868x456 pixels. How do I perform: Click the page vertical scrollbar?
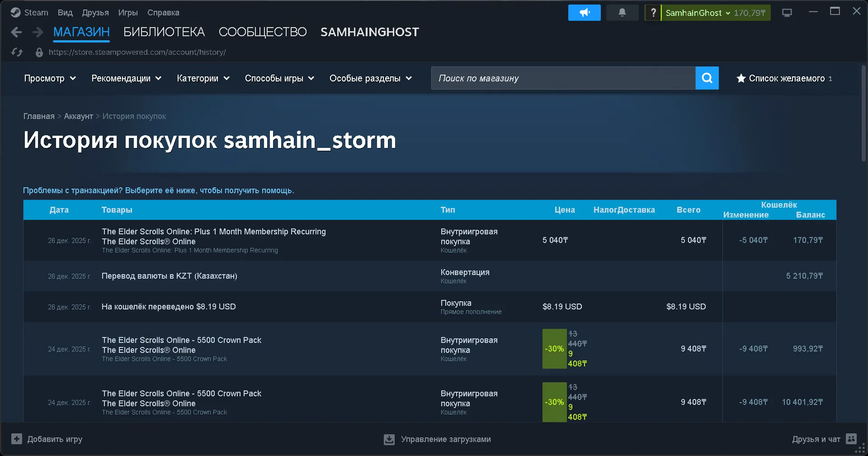tap(863, 113)
